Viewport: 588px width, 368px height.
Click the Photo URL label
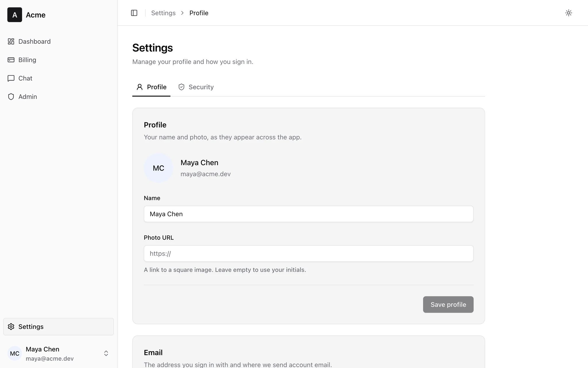point(159,238)
